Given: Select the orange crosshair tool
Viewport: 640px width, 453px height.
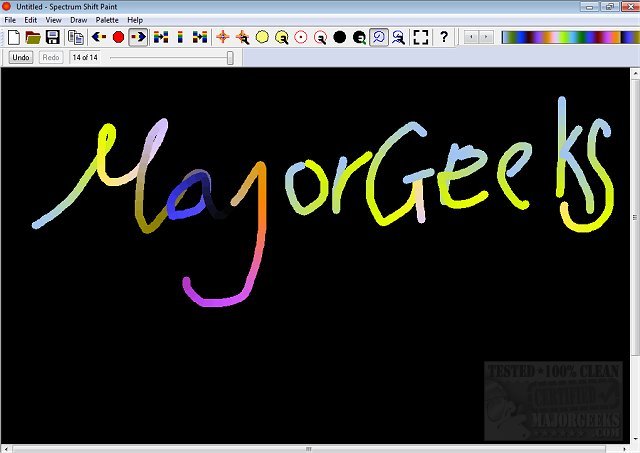Looking at the screenshot, I should pos(223,37).
